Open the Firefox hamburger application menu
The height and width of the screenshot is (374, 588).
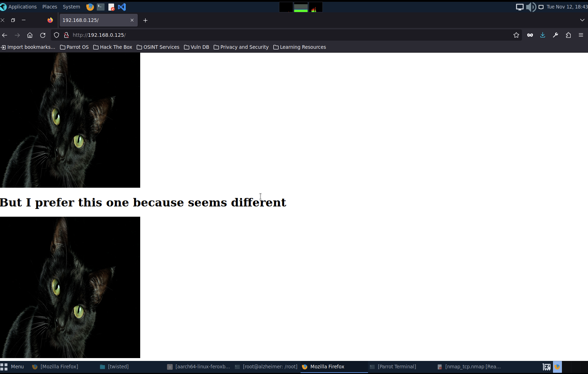click(581, 35)
